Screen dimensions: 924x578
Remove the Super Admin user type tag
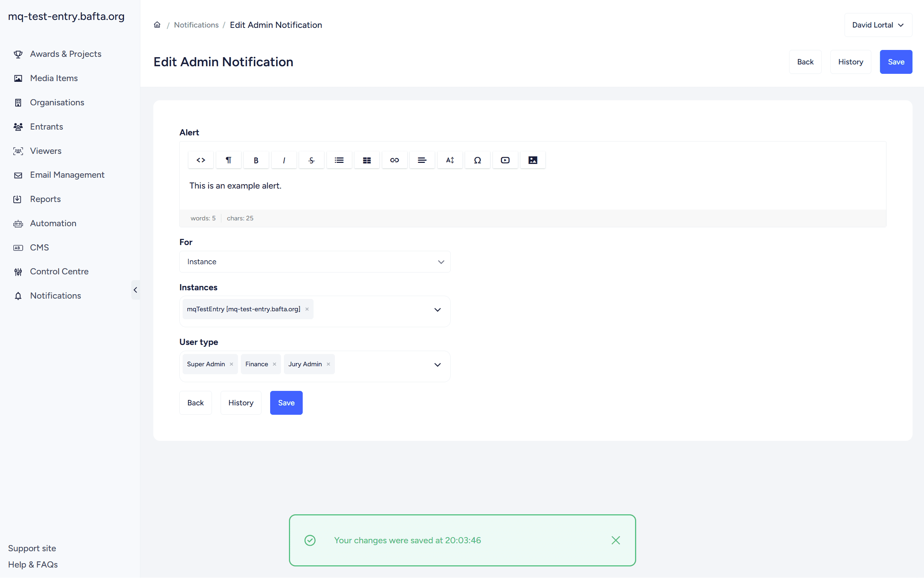231,364
